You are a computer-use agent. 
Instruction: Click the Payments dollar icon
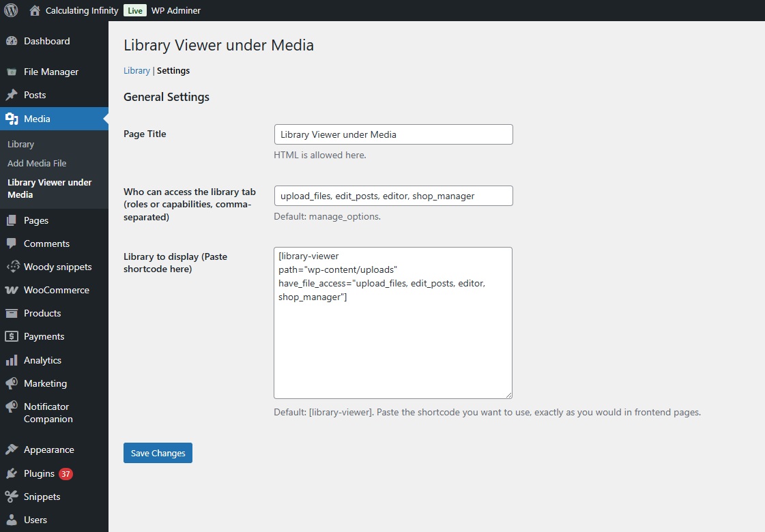coord(12,336)
